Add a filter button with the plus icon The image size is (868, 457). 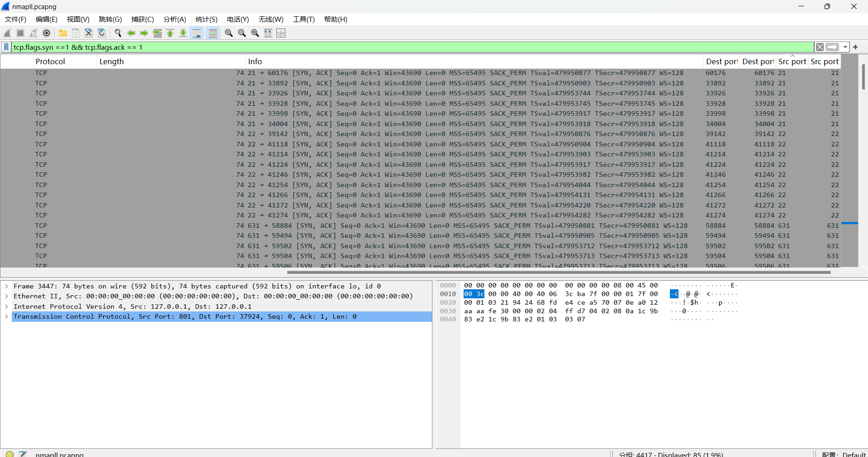click(x=855, y=47)
